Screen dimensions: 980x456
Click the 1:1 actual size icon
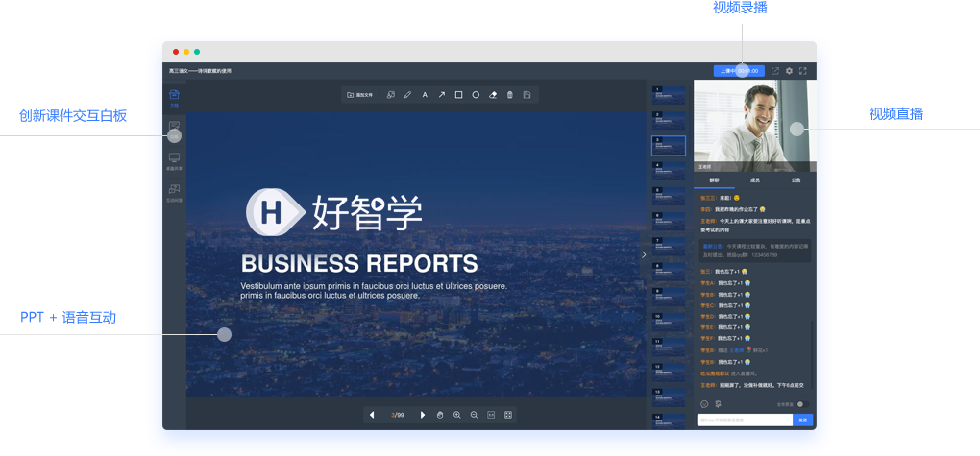pyautogui.click(x=491, y=415)
